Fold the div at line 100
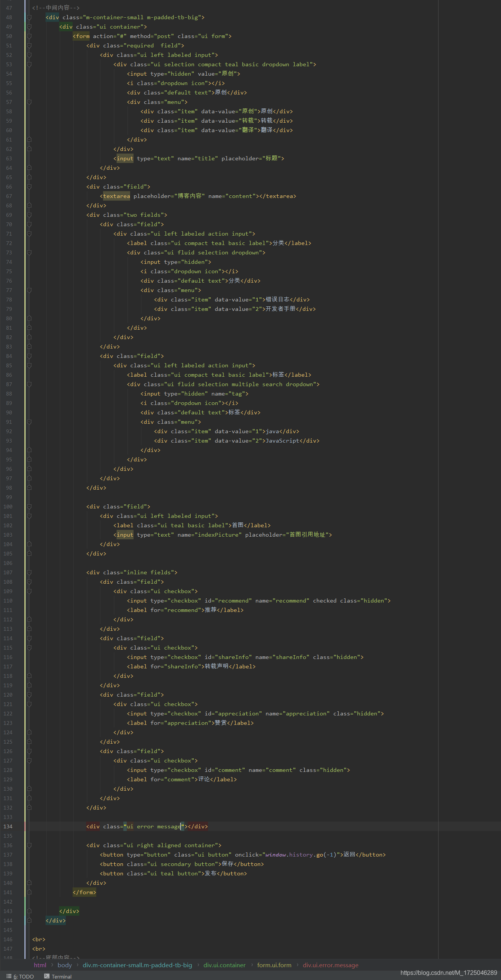Image resolution: width=501 pixels, height=980 pixels. click(29, 507)
